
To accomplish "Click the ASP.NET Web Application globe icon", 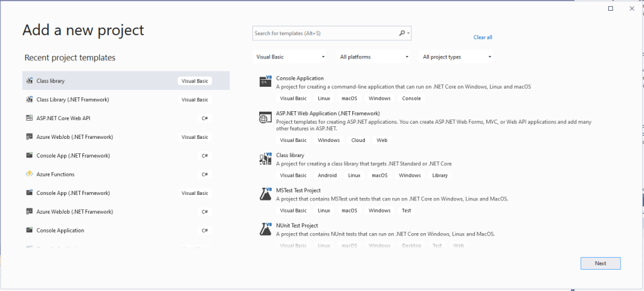I will [265, 118].
